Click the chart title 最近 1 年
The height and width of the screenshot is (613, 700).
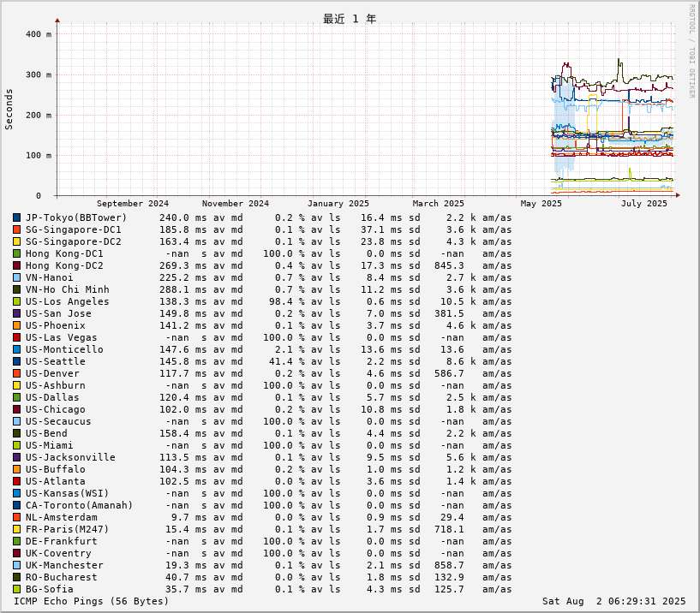[350, 19]
